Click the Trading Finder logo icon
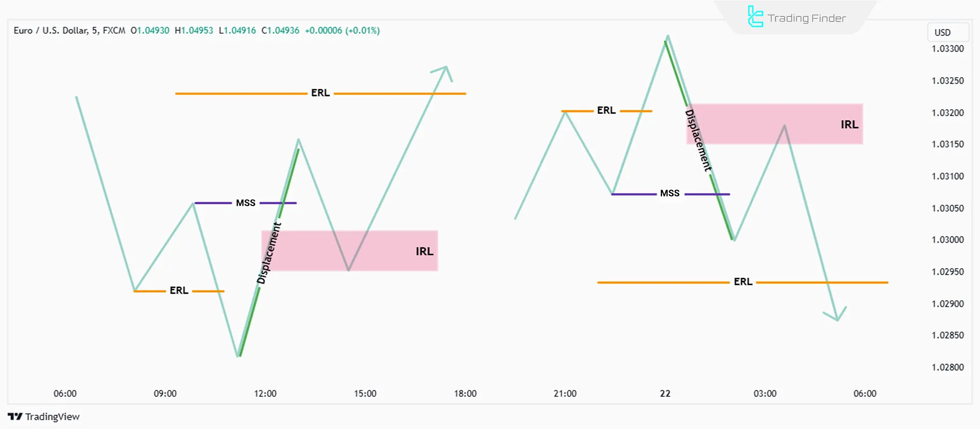Image resolution: width=980 pixels, height=429 pixels. [755, 17]
